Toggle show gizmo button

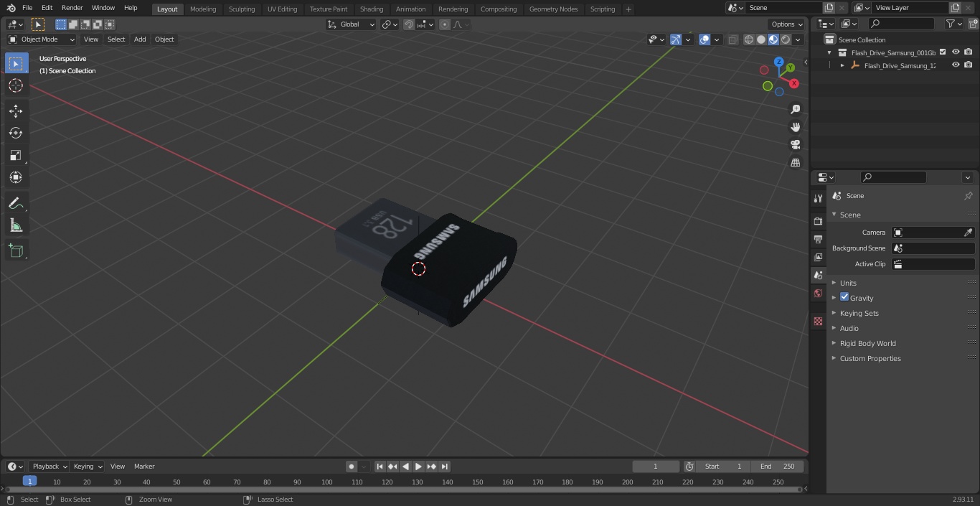[x=676, y=39]
